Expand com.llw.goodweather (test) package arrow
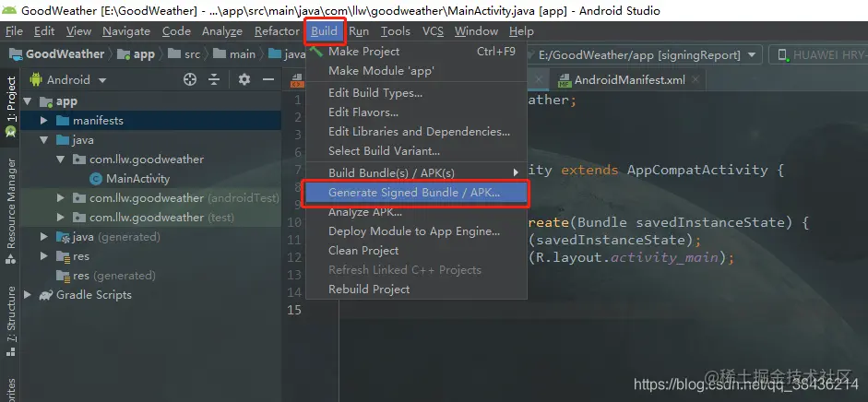This screenshot has width=868, height=402. pos(60,218)
